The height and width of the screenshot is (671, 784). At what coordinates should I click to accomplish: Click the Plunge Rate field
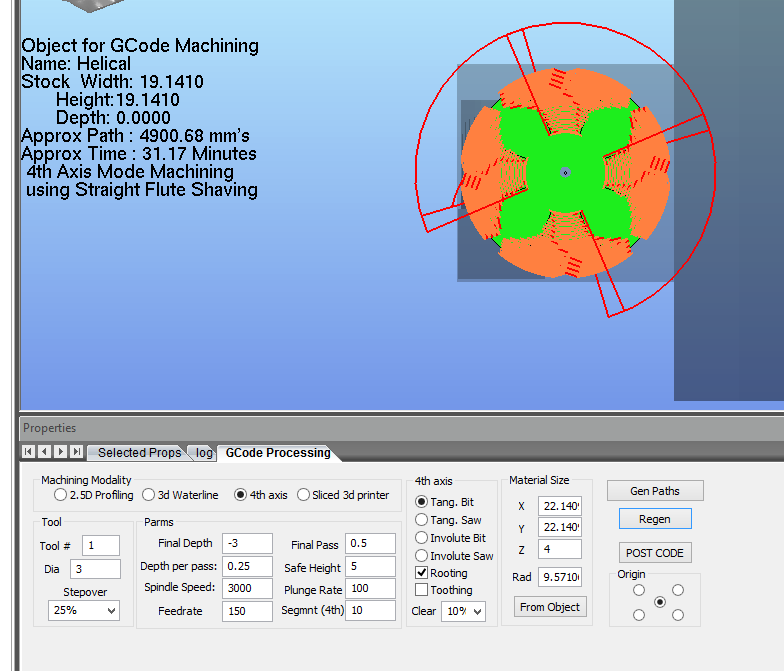(x=370, y=588)
